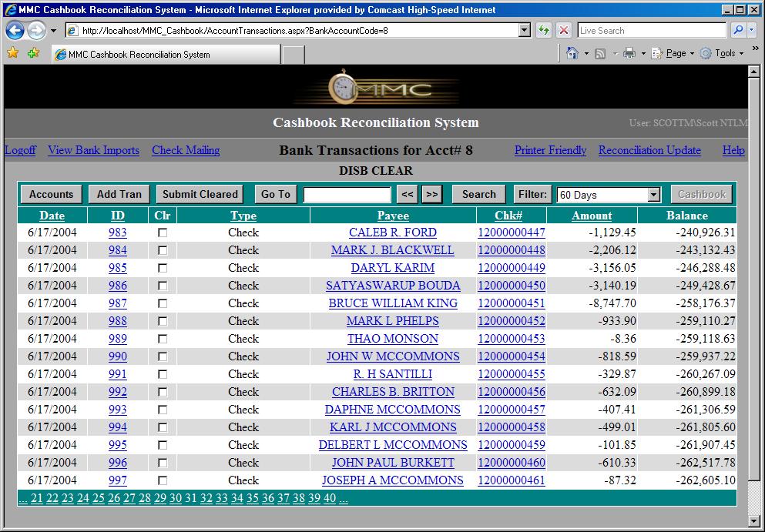Switch to MMC Cashbook Reconciliation System tab
Image resolution: width=765 pixels, height=532 pixels.
(x=166, y=55)
